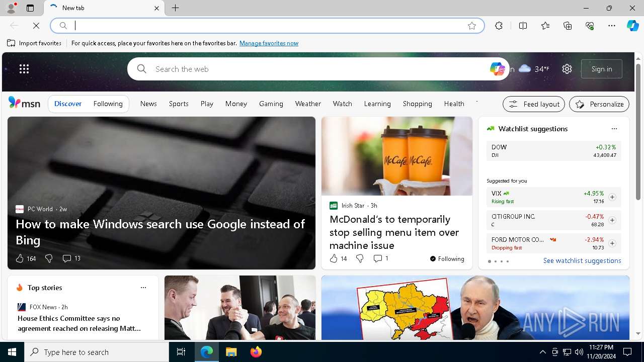Click the Sign in button
Viewport: 644px width, 362px height.
tap(602, 69)
